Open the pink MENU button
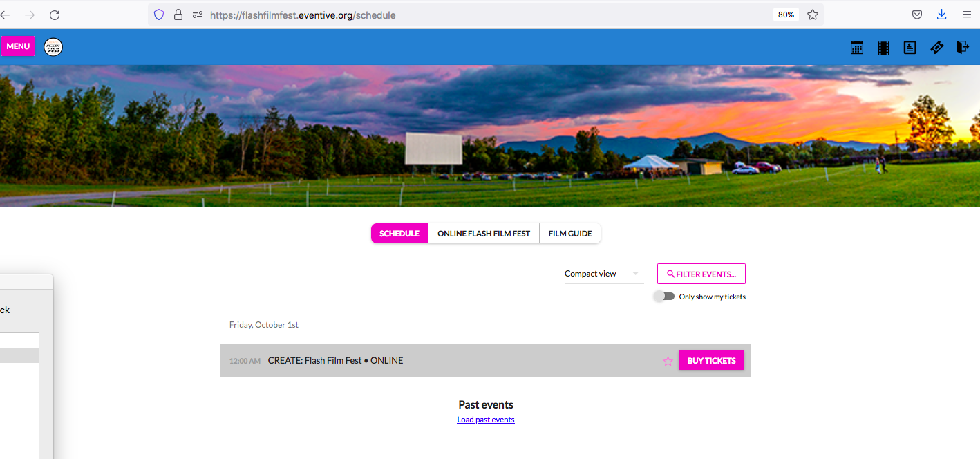Screen dimensions: 980x459 (18, 46)
